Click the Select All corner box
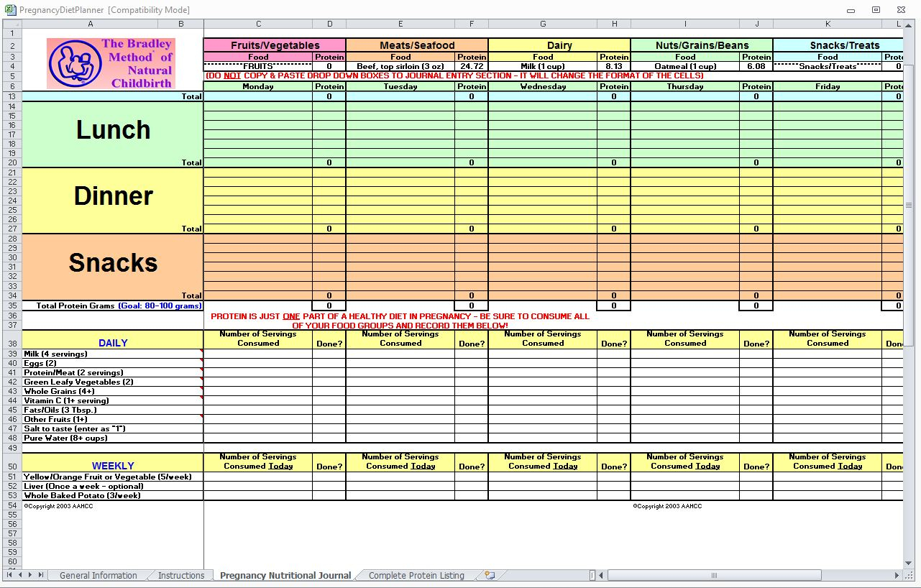 12,24
